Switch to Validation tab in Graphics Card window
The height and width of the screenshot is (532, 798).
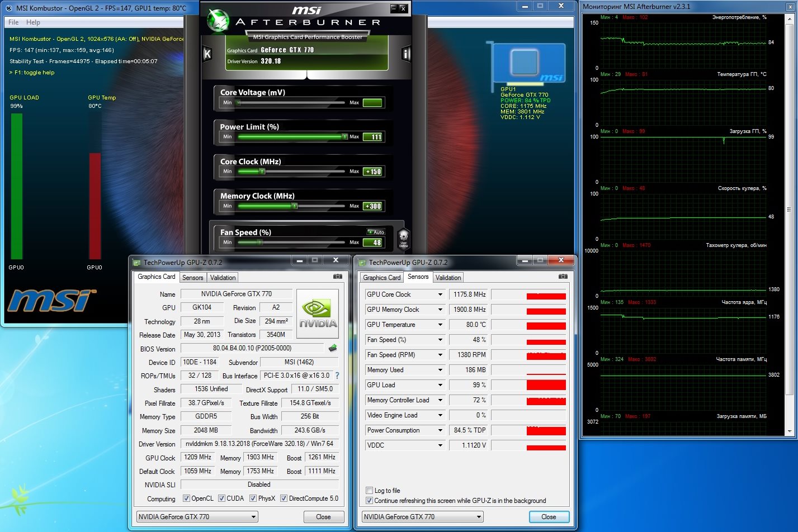click(x=223, y=278)
